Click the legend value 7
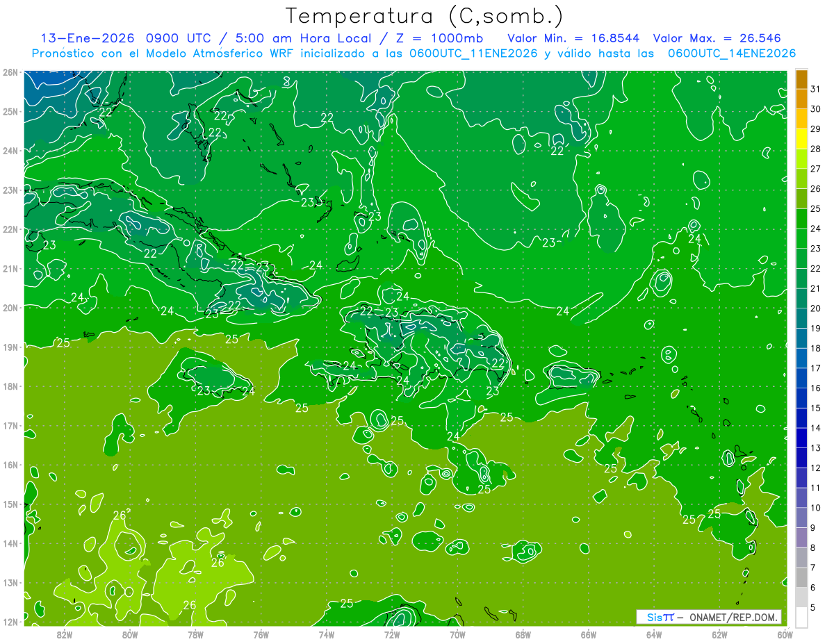The image size is (834, 644). click(815, 568)
